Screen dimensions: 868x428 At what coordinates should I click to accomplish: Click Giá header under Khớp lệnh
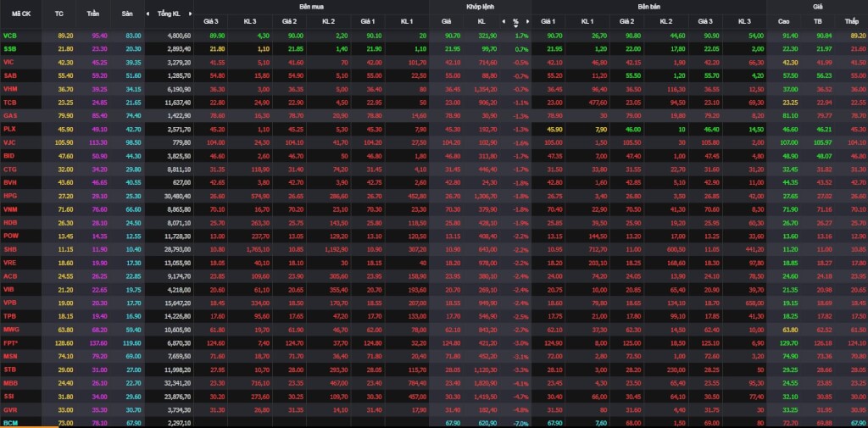click(x=446, y=21)
